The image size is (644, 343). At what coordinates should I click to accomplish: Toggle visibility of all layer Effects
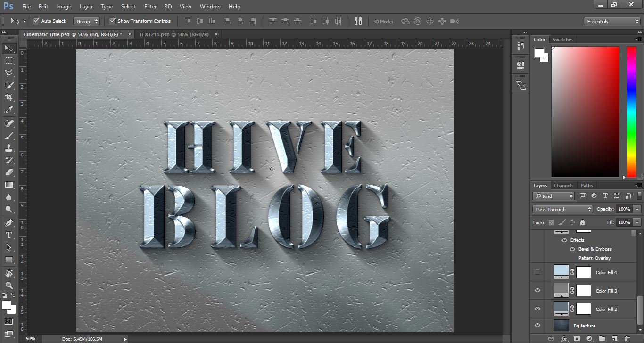pyautogui.click(x=564, y=240)
